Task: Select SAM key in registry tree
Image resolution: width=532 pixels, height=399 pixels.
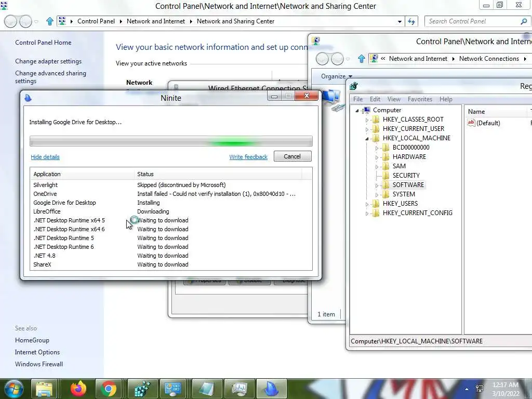Action: click(x=399, y=166)
